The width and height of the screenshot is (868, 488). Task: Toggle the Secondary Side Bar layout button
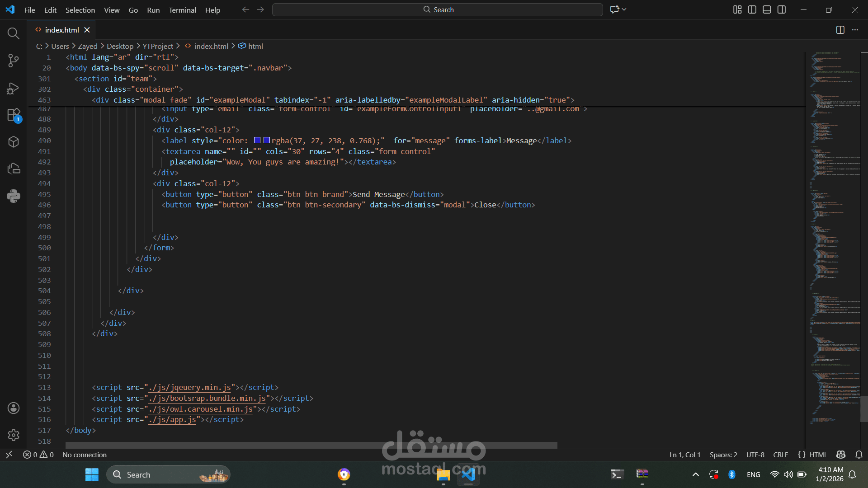782,9
